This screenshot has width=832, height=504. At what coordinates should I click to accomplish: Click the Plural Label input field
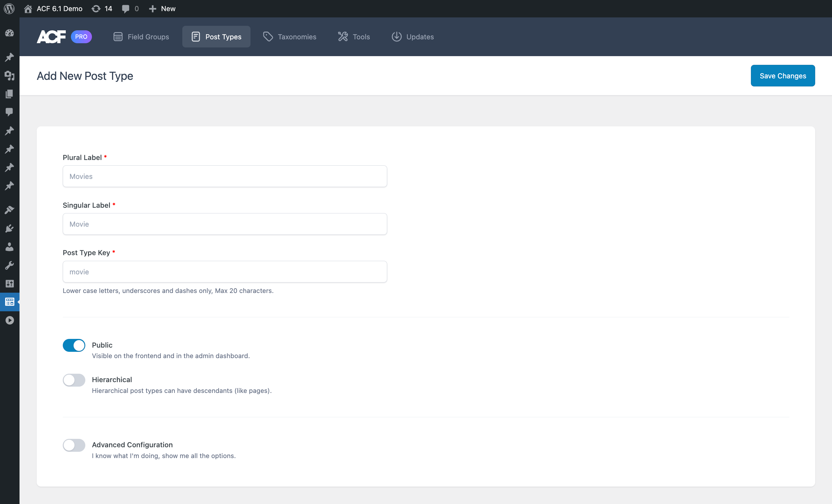click(x=225, y=176)
